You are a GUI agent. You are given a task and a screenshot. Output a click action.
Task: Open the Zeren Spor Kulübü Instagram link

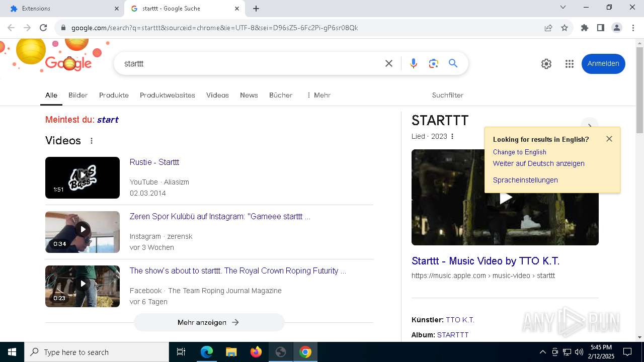220,216
